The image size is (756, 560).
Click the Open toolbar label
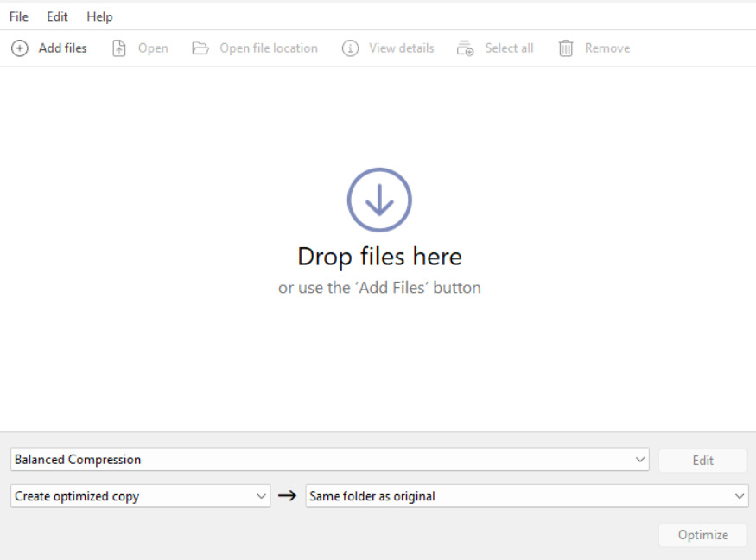[x=153, y=48]
